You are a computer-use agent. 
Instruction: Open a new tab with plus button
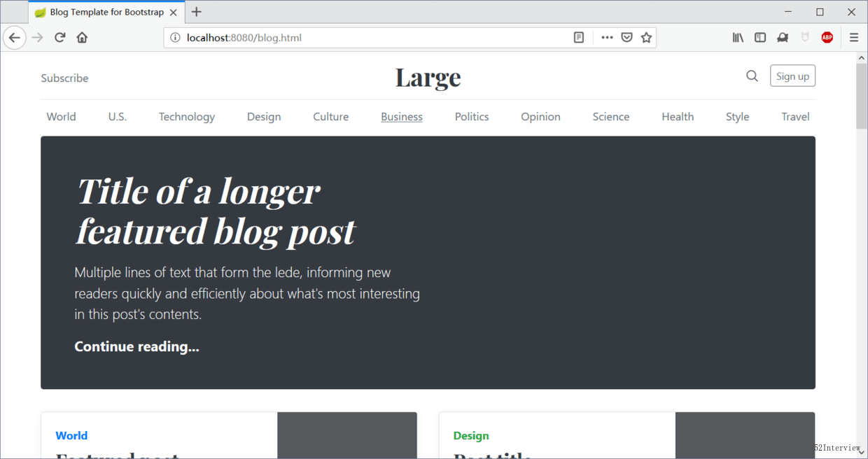(x=197, y=12)
